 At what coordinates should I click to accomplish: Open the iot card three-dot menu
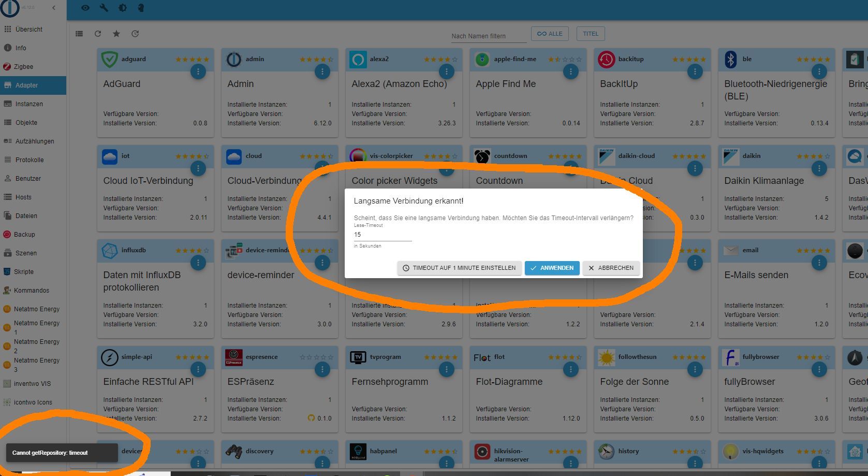tap(198, 168)
